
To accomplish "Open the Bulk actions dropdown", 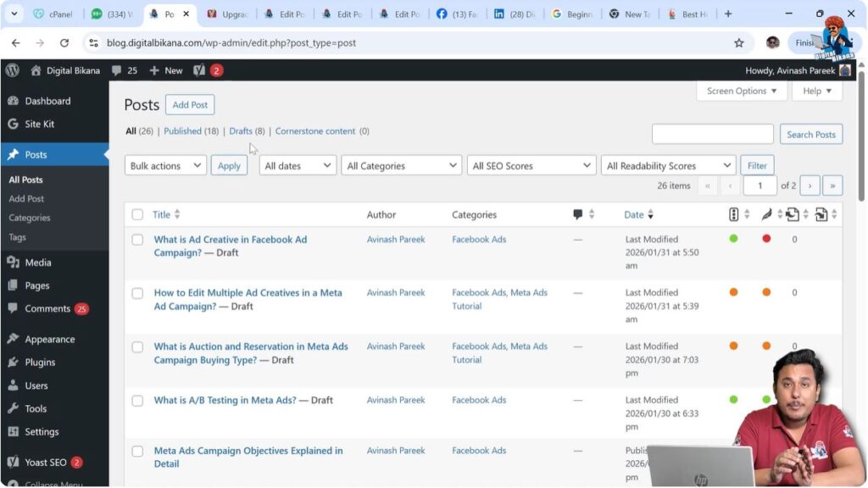I will coord(164,165).
